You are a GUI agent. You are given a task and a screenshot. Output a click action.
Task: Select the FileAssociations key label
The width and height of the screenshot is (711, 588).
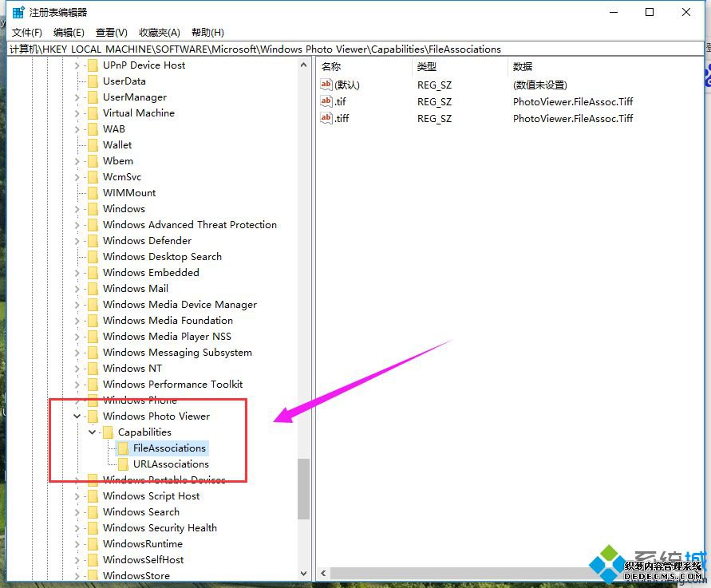pos(170,448)
